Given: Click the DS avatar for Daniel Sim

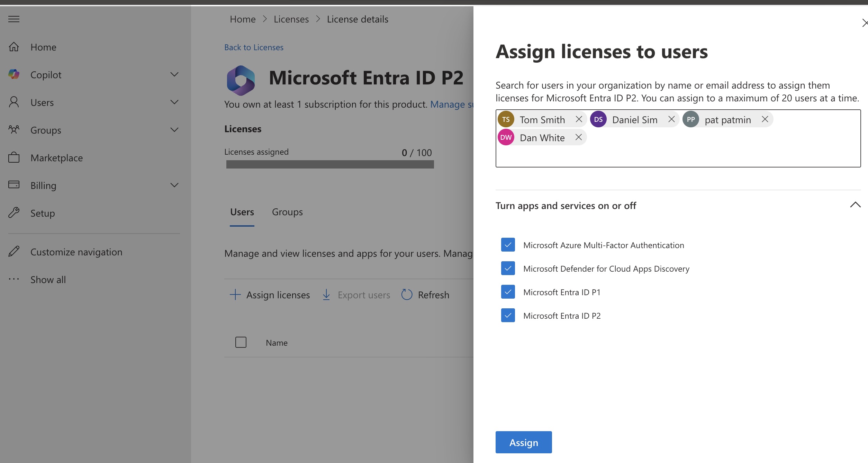Looking at the screenshot, I should click(598, 119).
